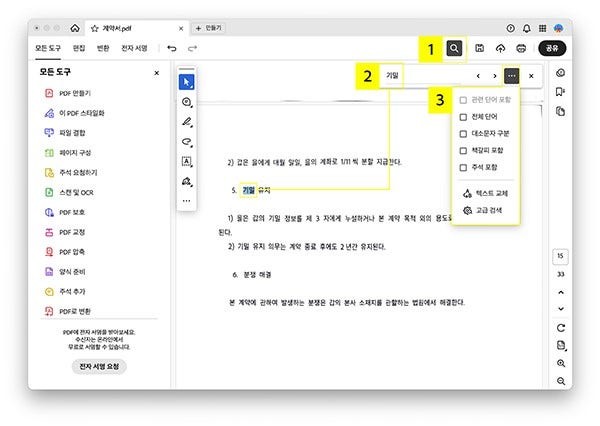Open the help icon in title bar
This screenshot has height=426, width=600.
[510, 28]
